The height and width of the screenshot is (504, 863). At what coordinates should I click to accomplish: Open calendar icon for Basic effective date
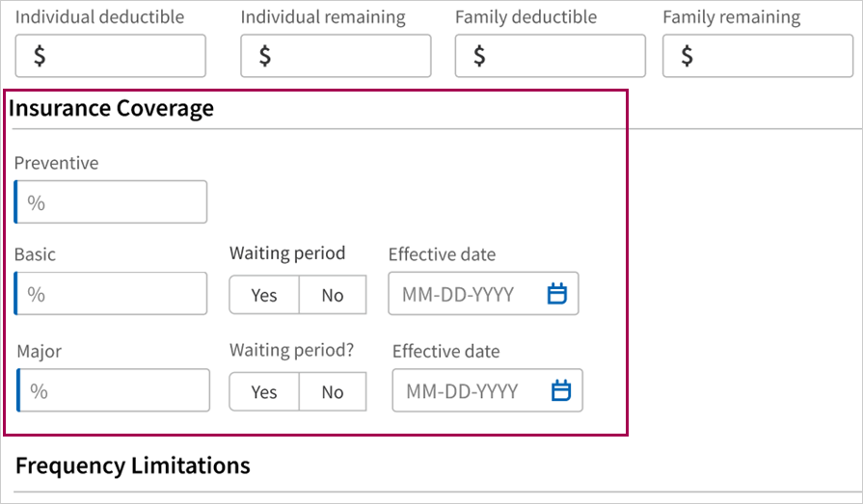pyautogui.click(x=557, y=294)
